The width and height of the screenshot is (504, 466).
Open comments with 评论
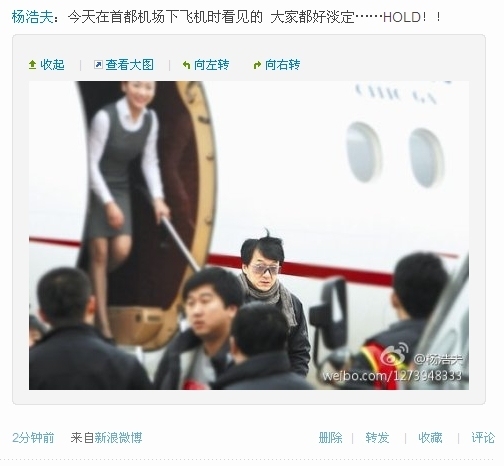click(x=483, y=437)
